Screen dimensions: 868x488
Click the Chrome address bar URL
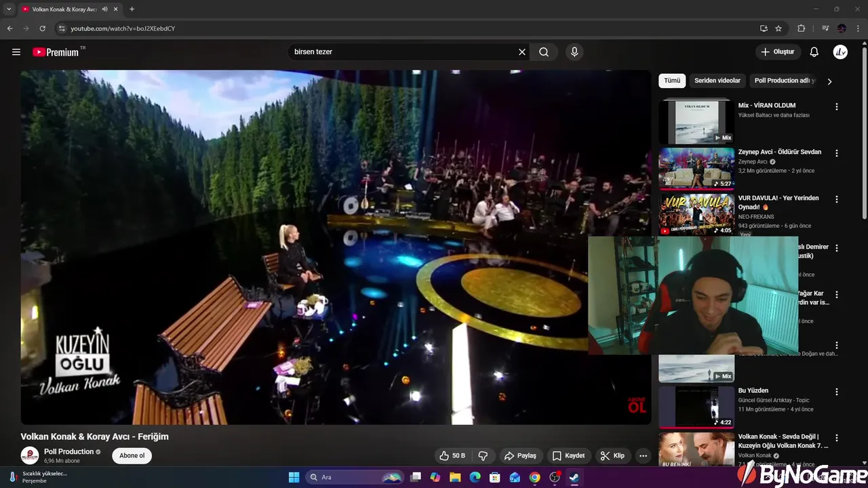pos(123,28)
